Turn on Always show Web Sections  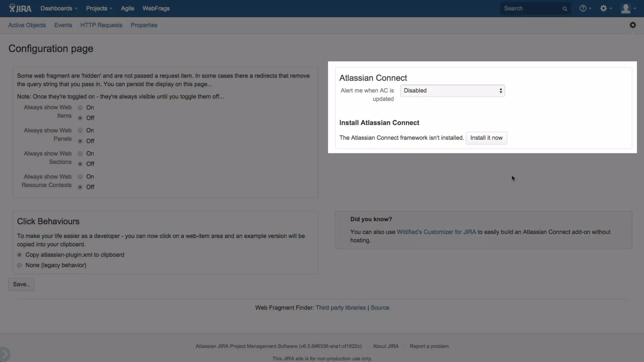pyautogui.click(x=80, y=154)
